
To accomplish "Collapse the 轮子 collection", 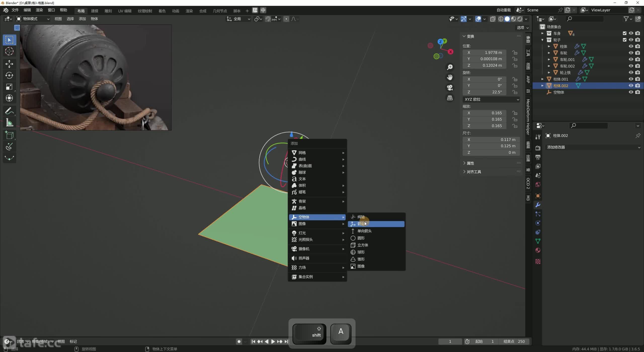I will [x=542, y=40].
